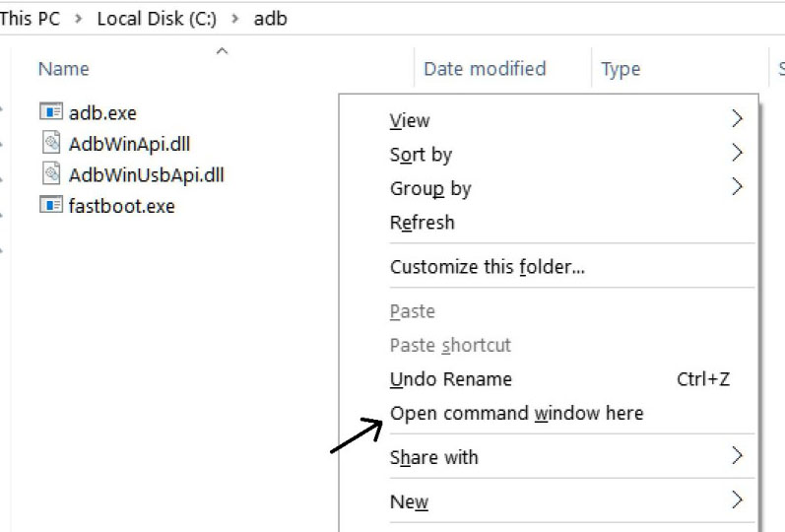Choose Undo Rename in context menu
The height and width of the screenshot is (532, 785).
(x=451, y=379)
